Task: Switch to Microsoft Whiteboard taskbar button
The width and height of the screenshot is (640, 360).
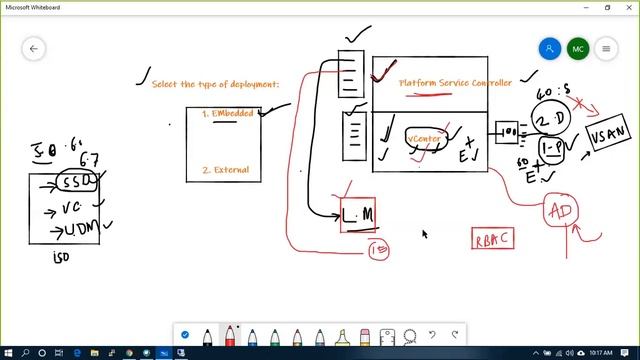Action: 164,353
